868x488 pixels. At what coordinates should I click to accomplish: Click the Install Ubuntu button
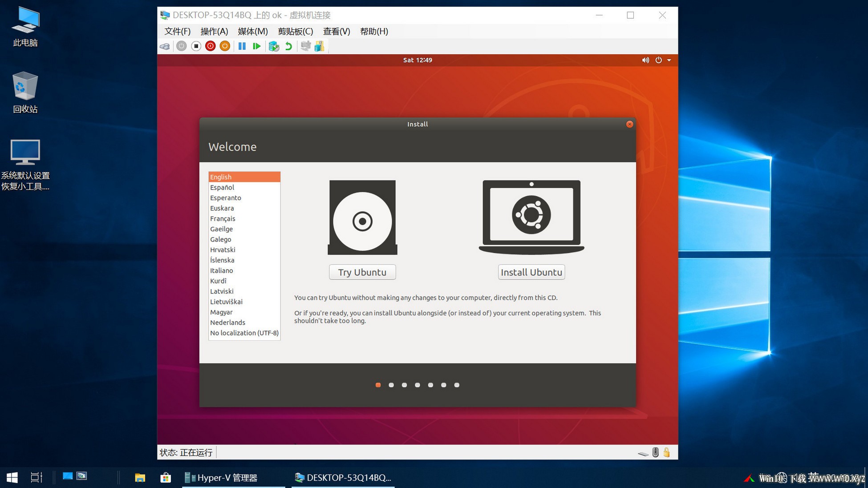click(x=531, y=272)
